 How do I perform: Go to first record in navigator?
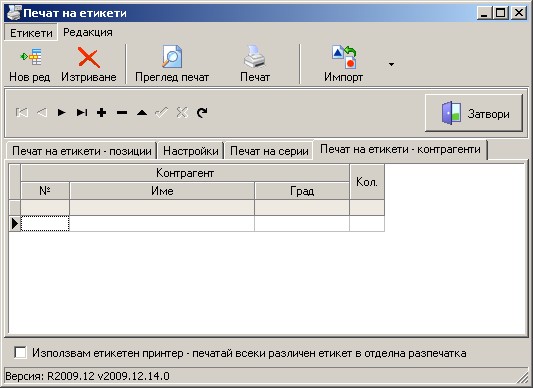click(x=22, y=112)
